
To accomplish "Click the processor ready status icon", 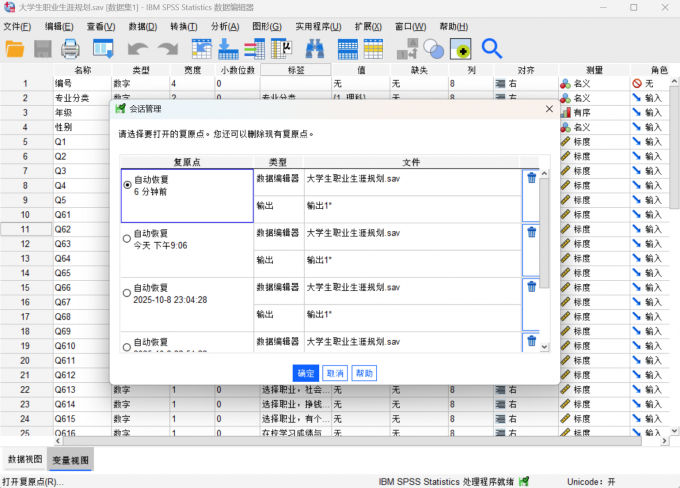I will click(524, 481).
